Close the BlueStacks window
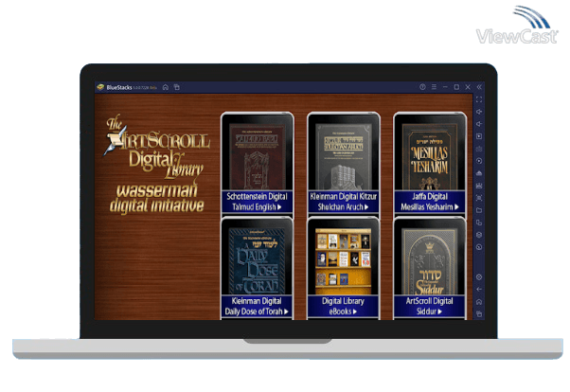 point(468,87)
